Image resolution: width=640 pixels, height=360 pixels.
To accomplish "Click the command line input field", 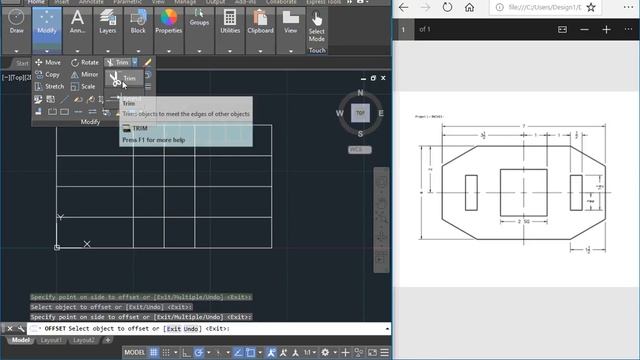I will tap(209, 329).
